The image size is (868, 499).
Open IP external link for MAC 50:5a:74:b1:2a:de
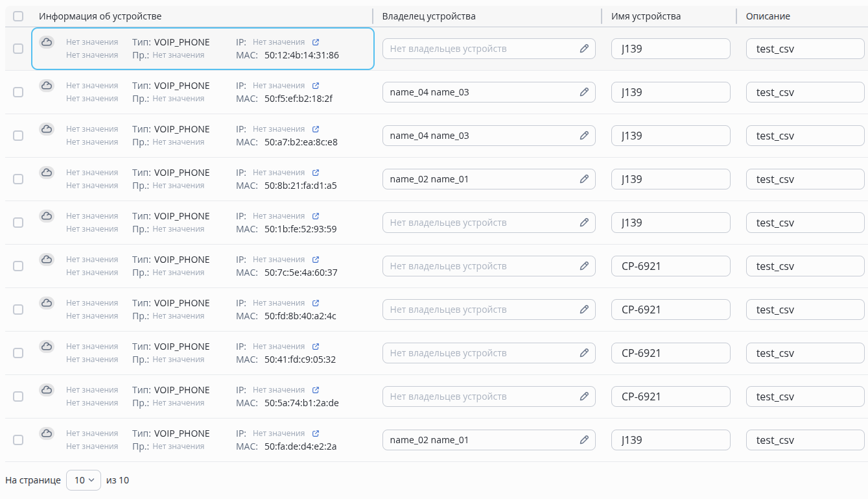pyautogui.click(x=316, y=390)
